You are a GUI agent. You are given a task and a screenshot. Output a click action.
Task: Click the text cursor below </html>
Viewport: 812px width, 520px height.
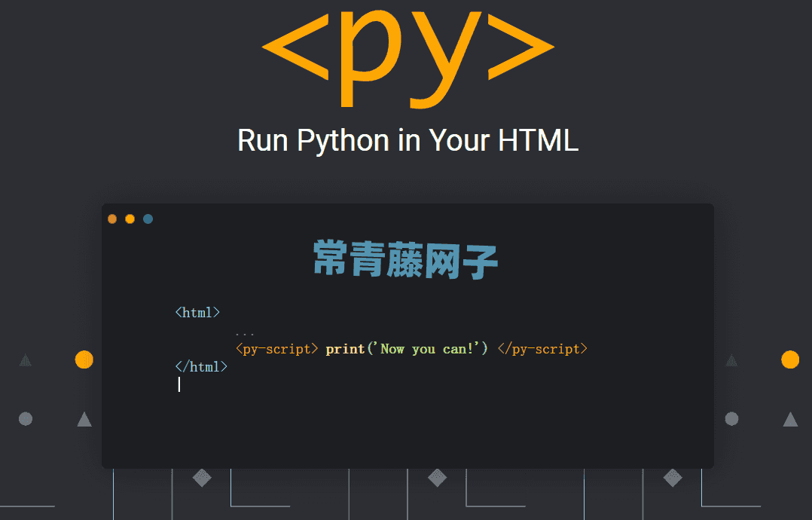tap(179, 384)
